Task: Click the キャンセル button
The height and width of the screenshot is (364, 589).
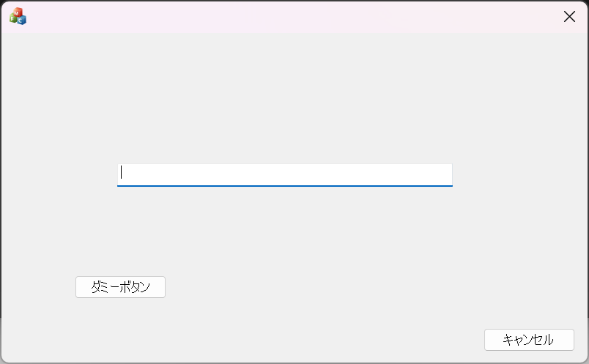Action: tap(529, 340)
